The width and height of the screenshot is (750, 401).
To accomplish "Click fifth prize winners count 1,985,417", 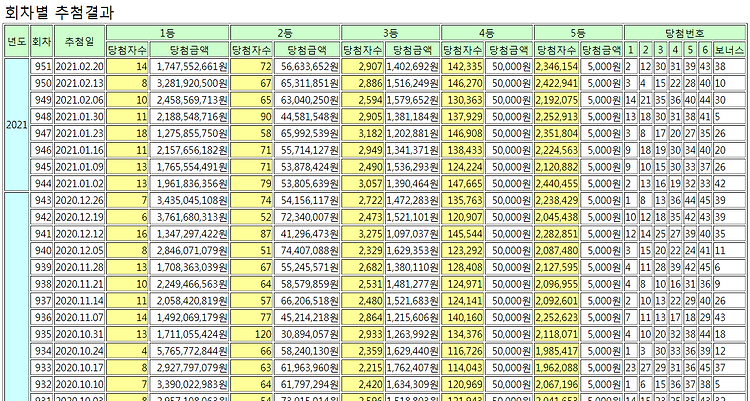I will click(x=557, y=351).
